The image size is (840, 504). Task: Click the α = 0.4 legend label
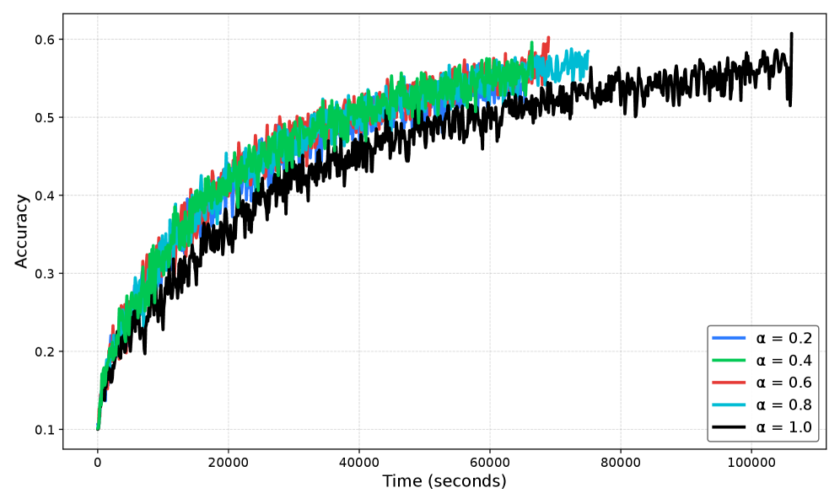click(783, 361)
